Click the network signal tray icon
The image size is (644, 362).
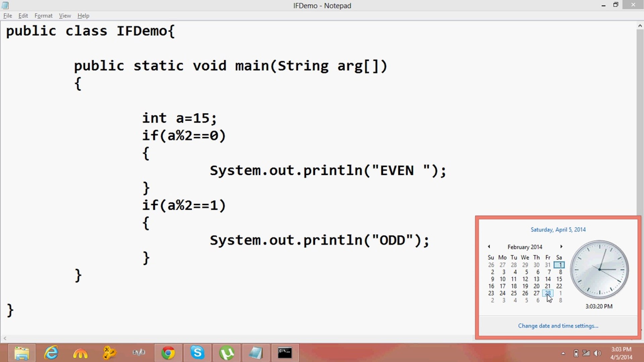pos(586,353)
